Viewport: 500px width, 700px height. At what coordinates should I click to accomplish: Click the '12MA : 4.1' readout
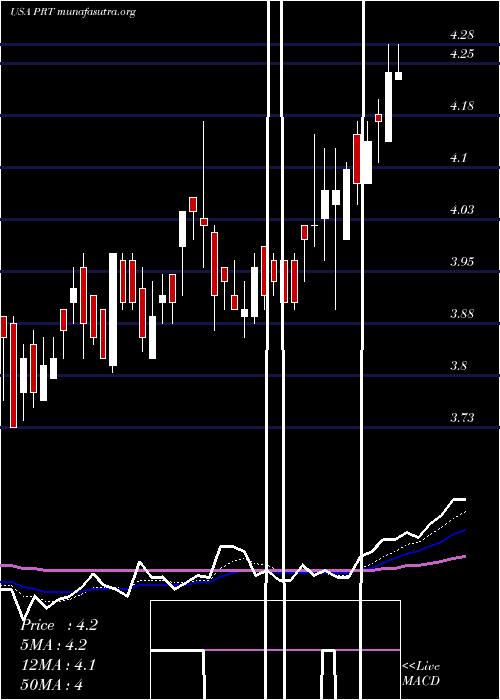[x=58, y=665]
